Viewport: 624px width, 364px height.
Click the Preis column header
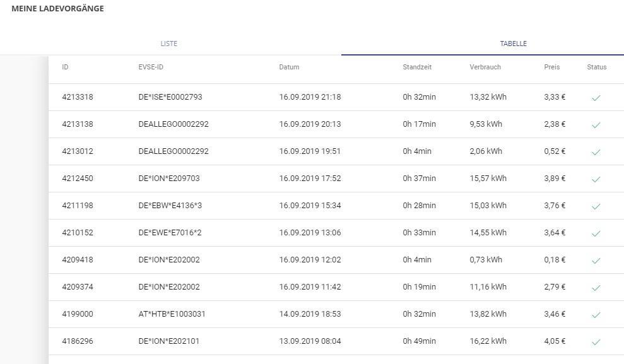[x=551, y=67]
